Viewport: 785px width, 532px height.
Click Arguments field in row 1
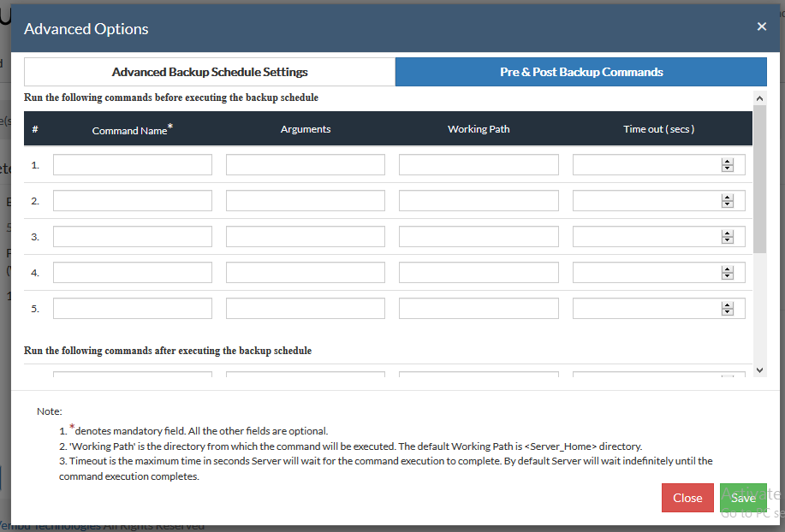306,164
